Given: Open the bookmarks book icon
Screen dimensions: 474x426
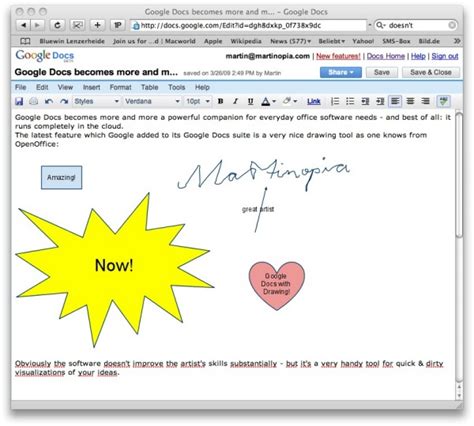Looking at the screenshot, I should click(25, 41).
